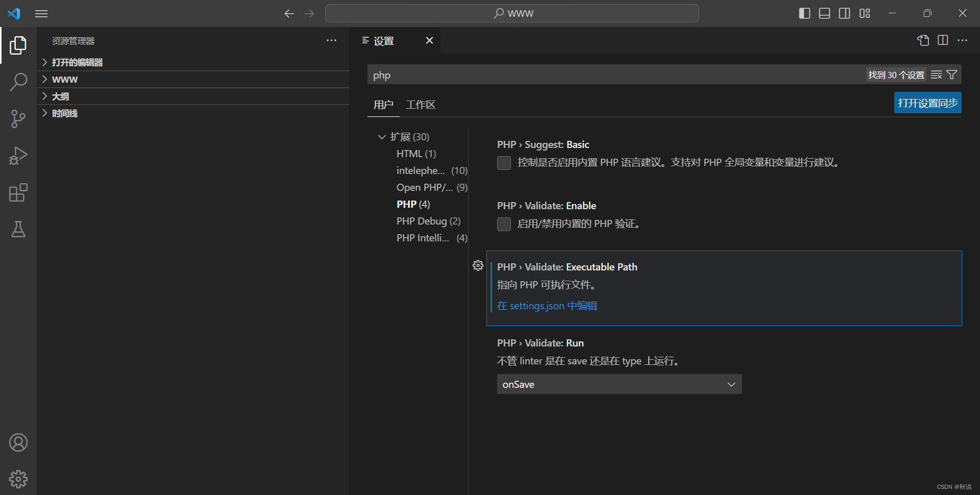
Task: Expand the 时间线 timeline section
Action: coord(193,113)
